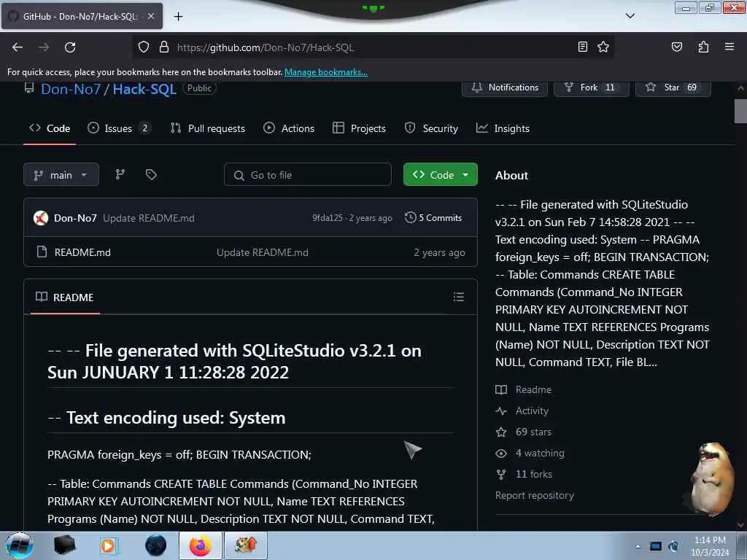747x560 pixels.
Task: Close the GitHub Hack-SQL tab
Action: (x=150, y=16)
